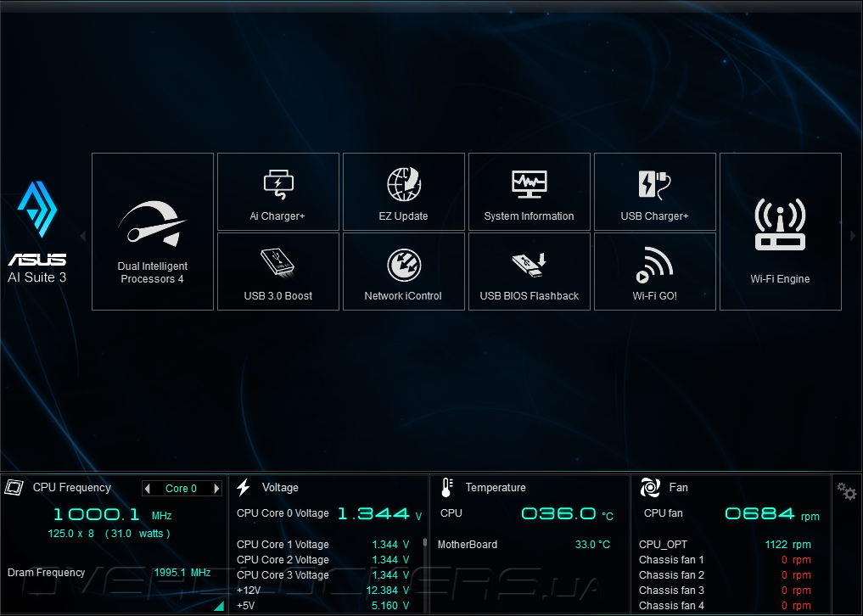
Task: Click the CPU Frequency chip icon
Action: (14, 487)
